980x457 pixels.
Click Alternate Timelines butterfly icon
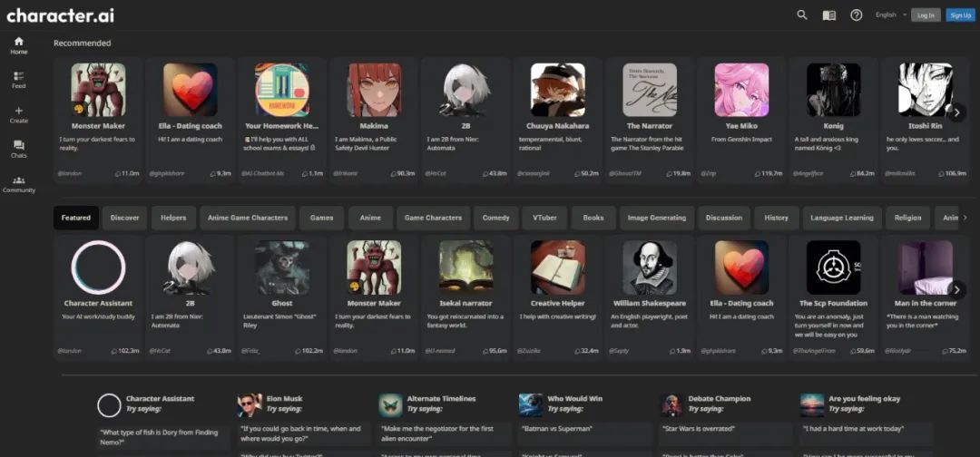[390, 405]
